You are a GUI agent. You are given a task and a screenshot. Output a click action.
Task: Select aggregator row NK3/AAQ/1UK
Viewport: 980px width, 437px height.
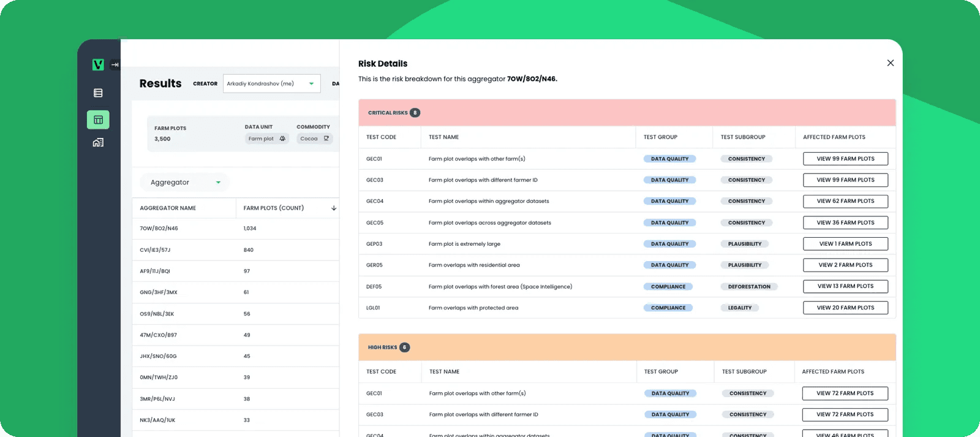(x=236, y=420)
